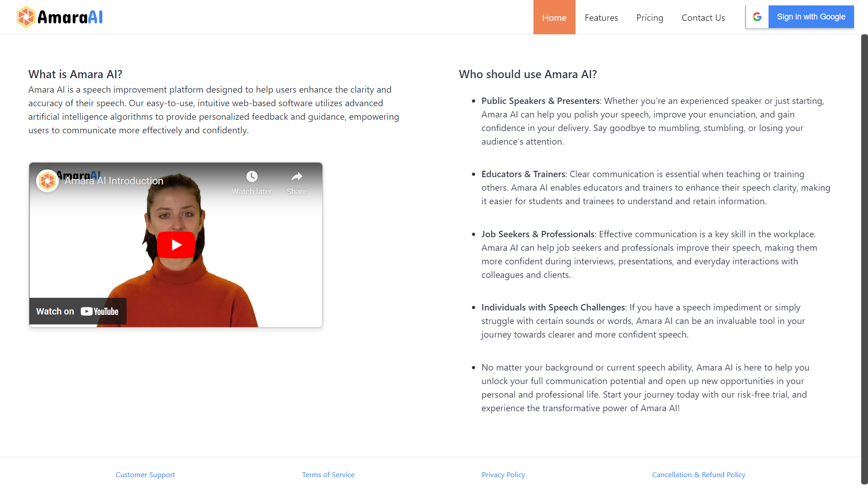Open the Home nav tab
This screenshot has height=488, width=868.
(x=554, y=17)
